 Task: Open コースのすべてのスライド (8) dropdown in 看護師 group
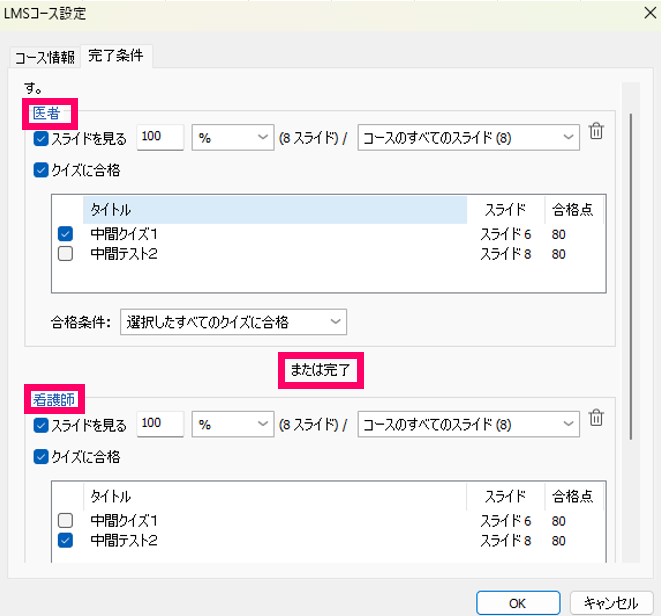(x=468, y=424)
